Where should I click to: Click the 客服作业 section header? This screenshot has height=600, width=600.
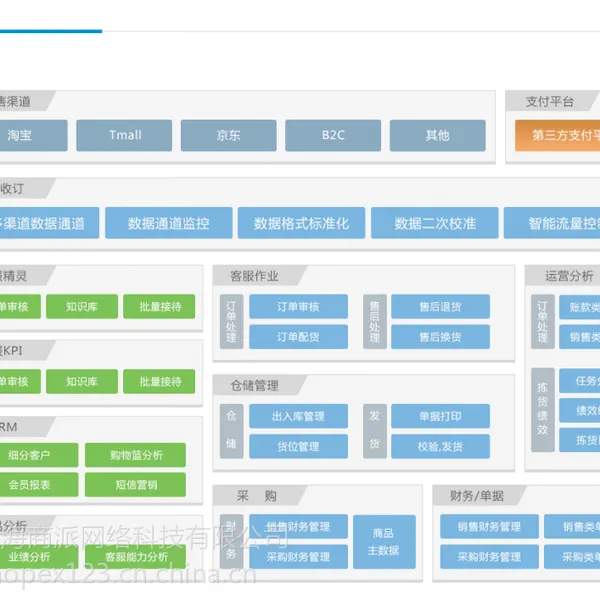point(254,276)
